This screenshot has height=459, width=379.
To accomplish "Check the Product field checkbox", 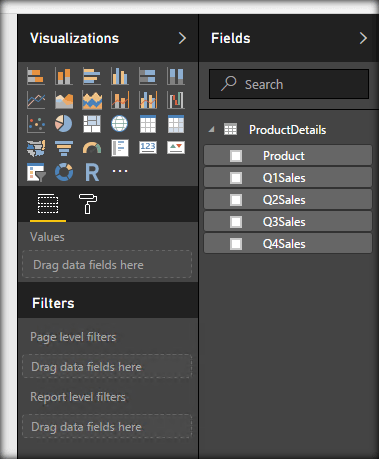I will coord(236,156).
